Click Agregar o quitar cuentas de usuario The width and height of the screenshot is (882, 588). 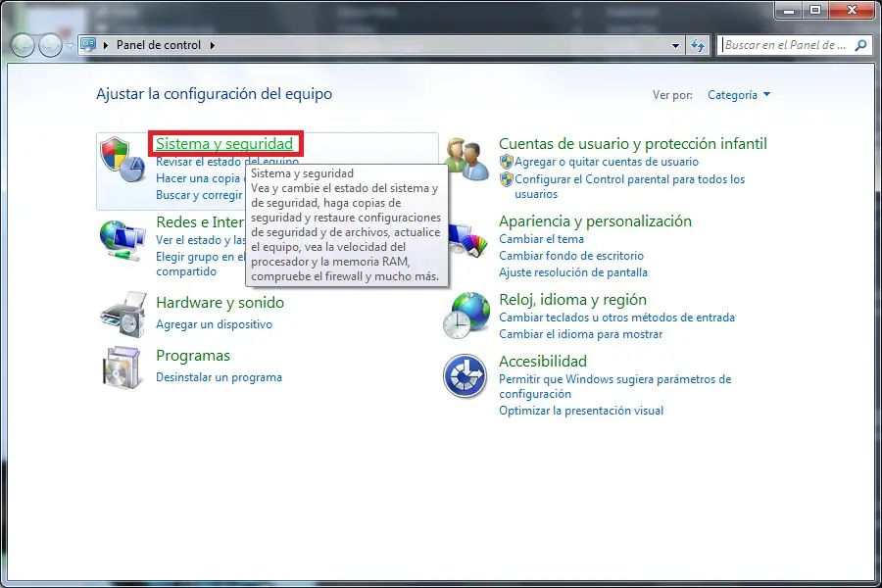point(607,162)
